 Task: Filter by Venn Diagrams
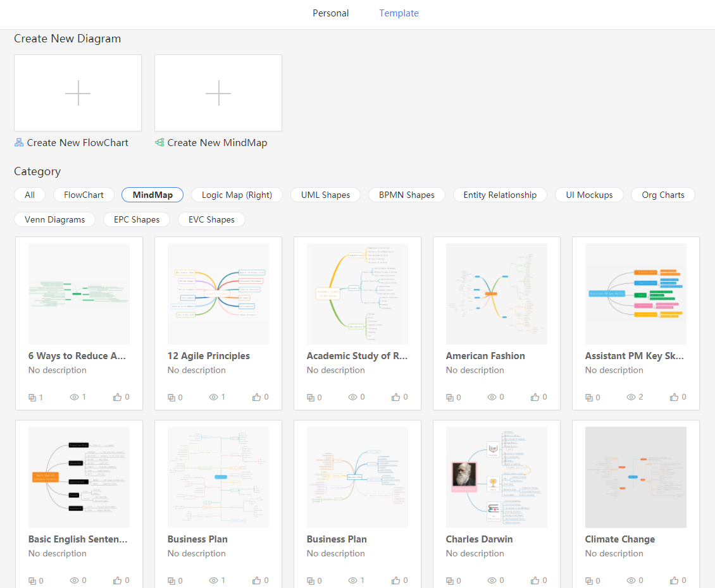pyautogui.click(x=54, y=219)
